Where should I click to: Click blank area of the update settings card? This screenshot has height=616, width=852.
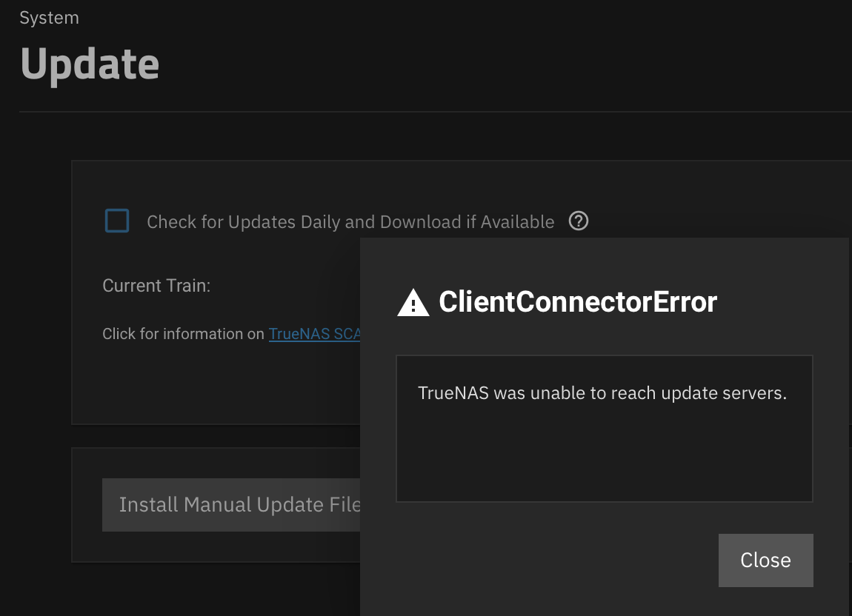(217, 381)
